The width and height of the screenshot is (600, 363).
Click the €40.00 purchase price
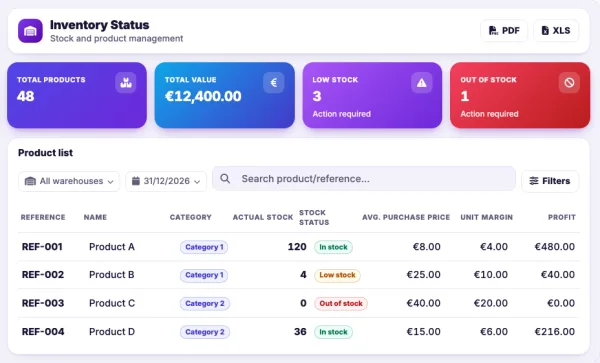(x=423, y=303)
